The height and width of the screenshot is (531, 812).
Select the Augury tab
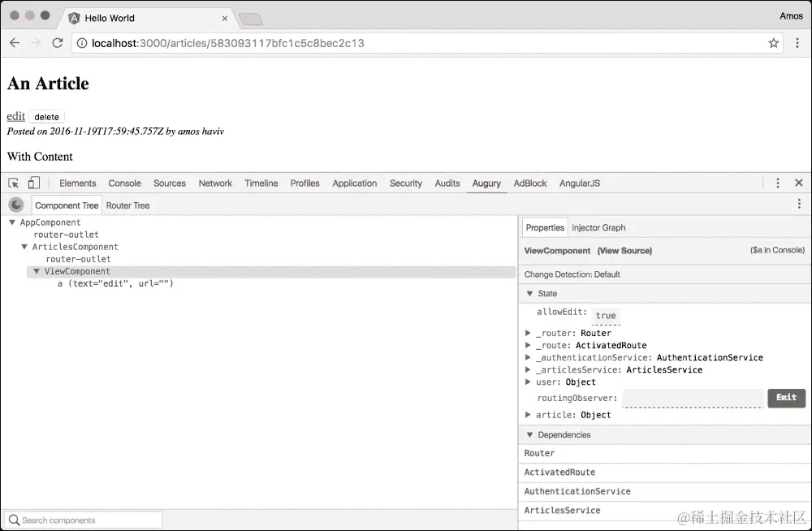(486, 183)
